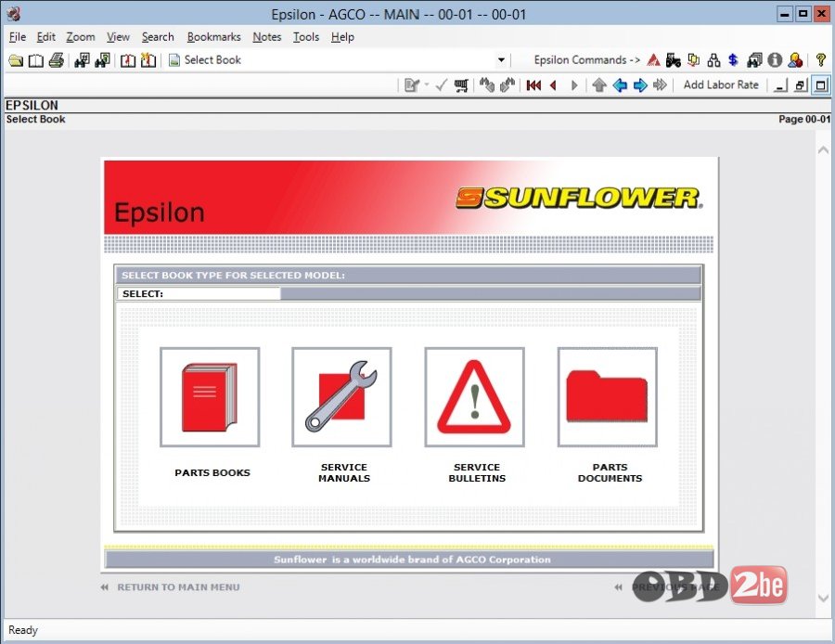Open the View menu

tap(118, 37)
